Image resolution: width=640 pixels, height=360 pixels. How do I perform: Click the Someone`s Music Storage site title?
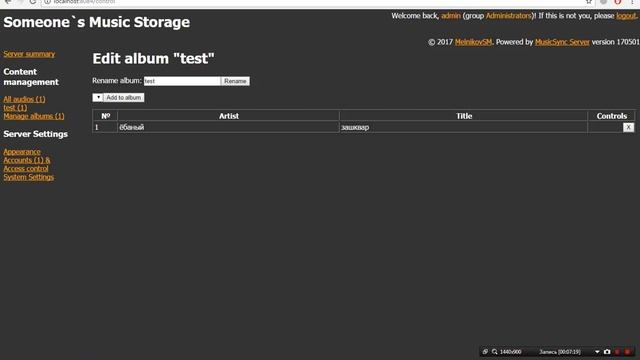pyautogui.click(x=97, y=22)
